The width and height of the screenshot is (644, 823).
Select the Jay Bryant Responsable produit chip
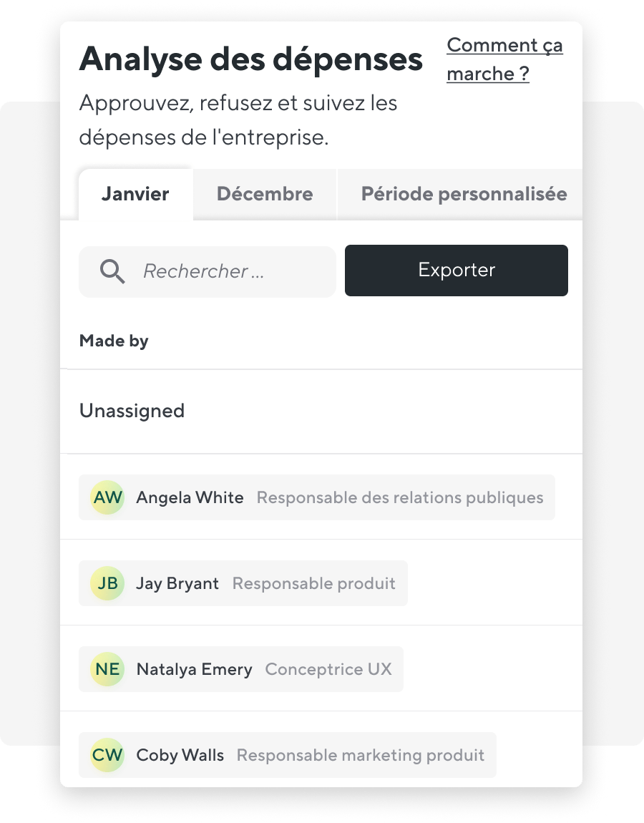243,583
